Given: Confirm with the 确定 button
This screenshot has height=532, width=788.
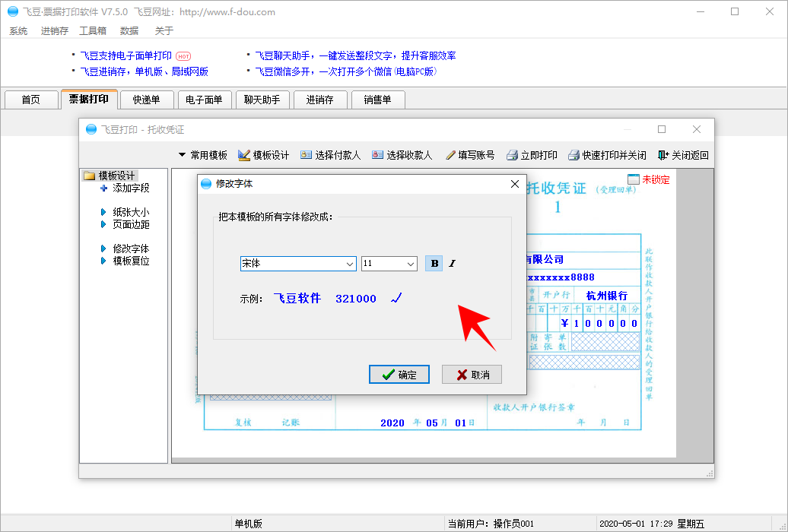Looking at the screenshot, I should click(x=399, y=375).
